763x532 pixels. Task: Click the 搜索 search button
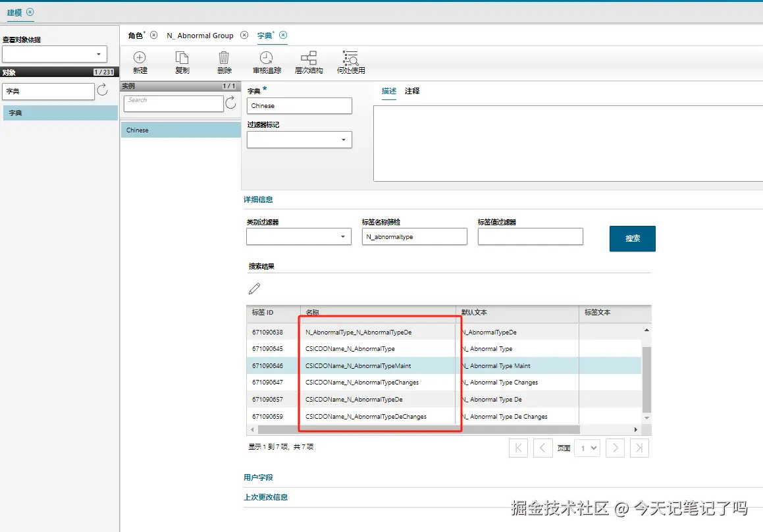632,238
